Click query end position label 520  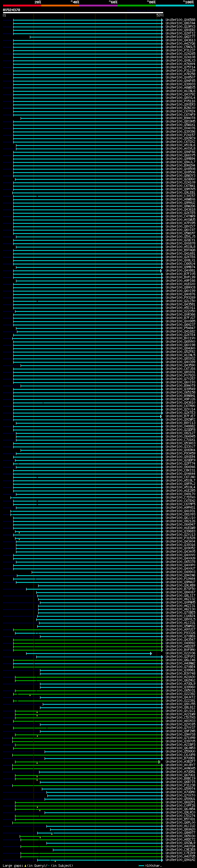click(x=159, y=15)
